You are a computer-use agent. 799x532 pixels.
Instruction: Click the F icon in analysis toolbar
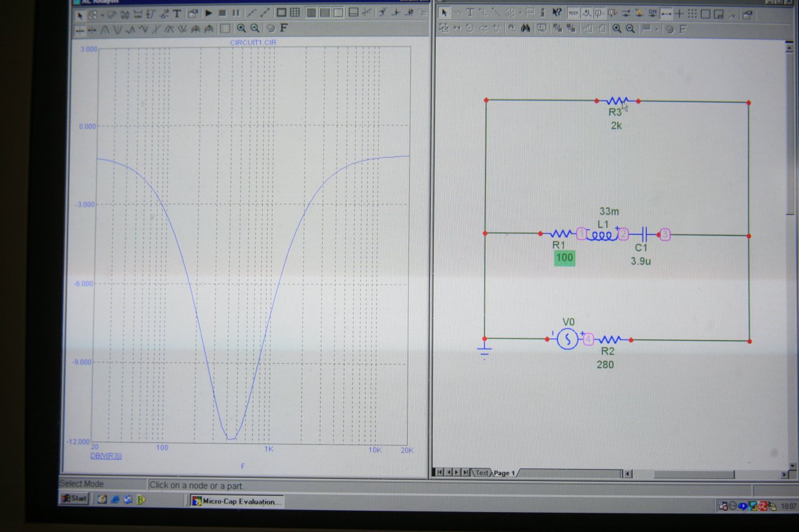[284, 28]
